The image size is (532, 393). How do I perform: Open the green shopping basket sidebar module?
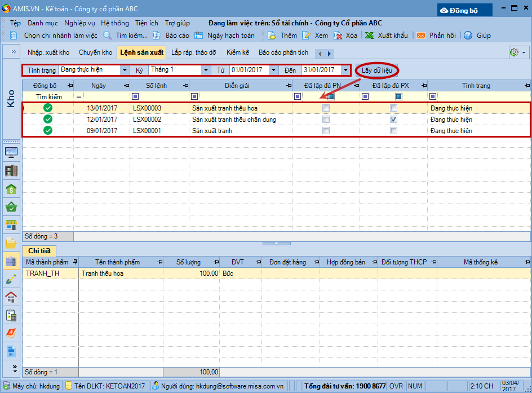pos(11,207)
